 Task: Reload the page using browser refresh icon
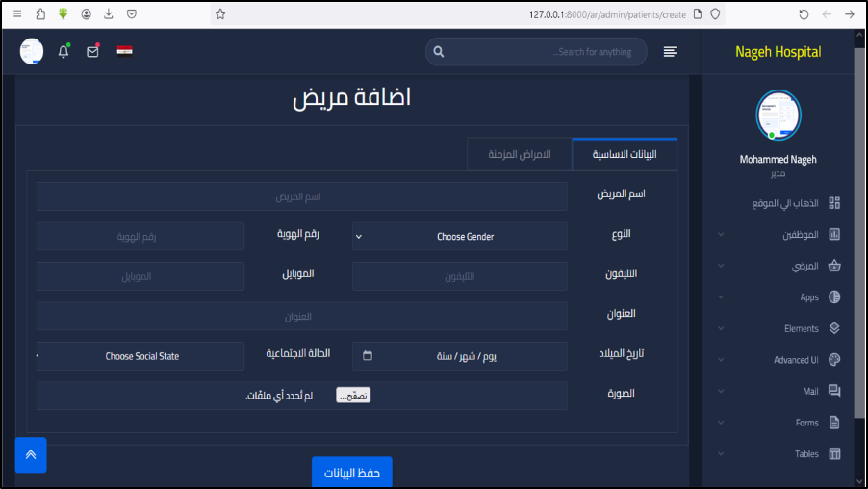click(804, 14)
